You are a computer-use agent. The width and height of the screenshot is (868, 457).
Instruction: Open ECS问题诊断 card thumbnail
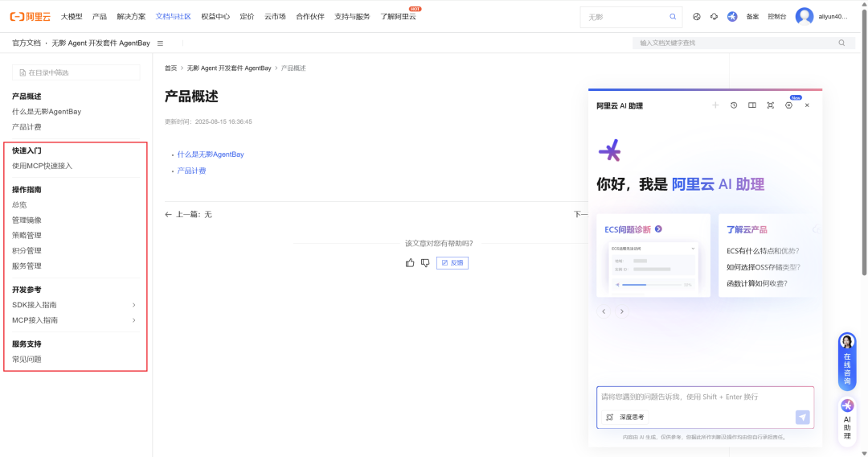click(x=653, y=267)
